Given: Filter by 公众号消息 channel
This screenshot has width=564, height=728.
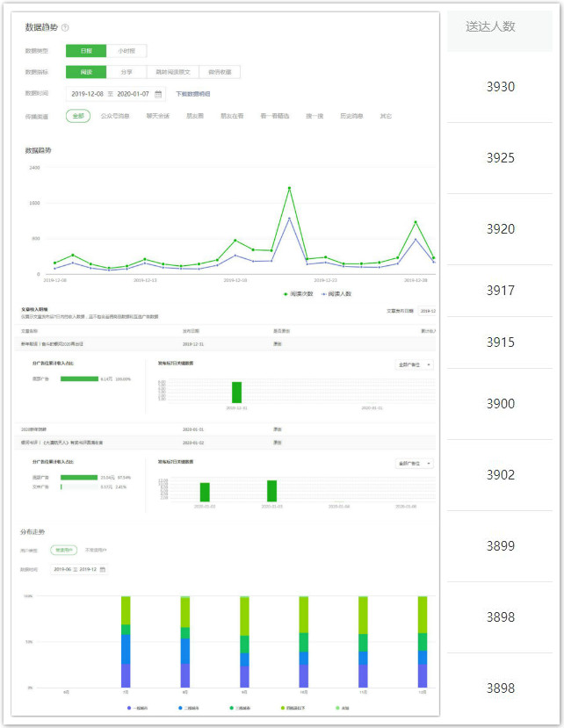Looking at the screenshot, I should click(x=115, y=116).
